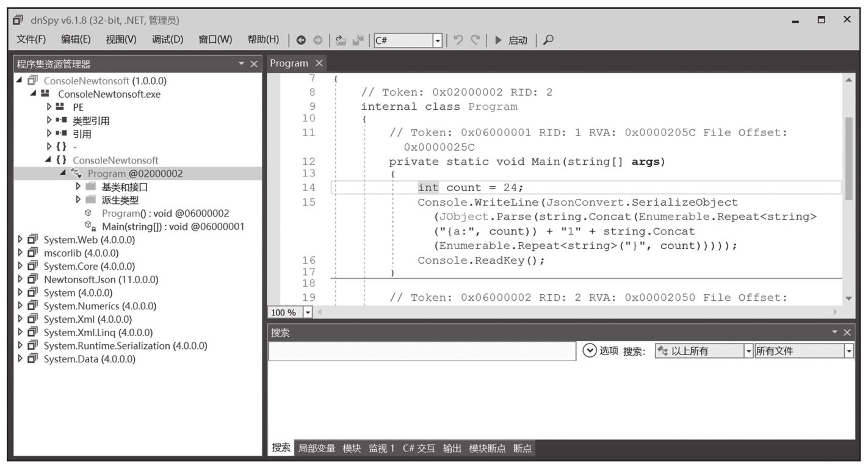Switch to the 监视 1 tab
The width and height of the screenshot is (868, 468).
[382, 448]
